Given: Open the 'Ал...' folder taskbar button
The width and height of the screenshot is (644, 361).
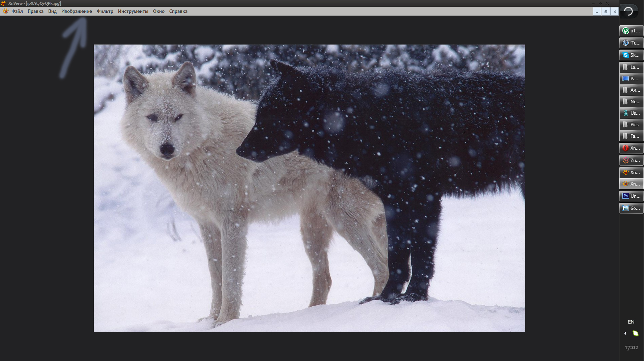Looking at the screenshot, I should tap(632, 90).
